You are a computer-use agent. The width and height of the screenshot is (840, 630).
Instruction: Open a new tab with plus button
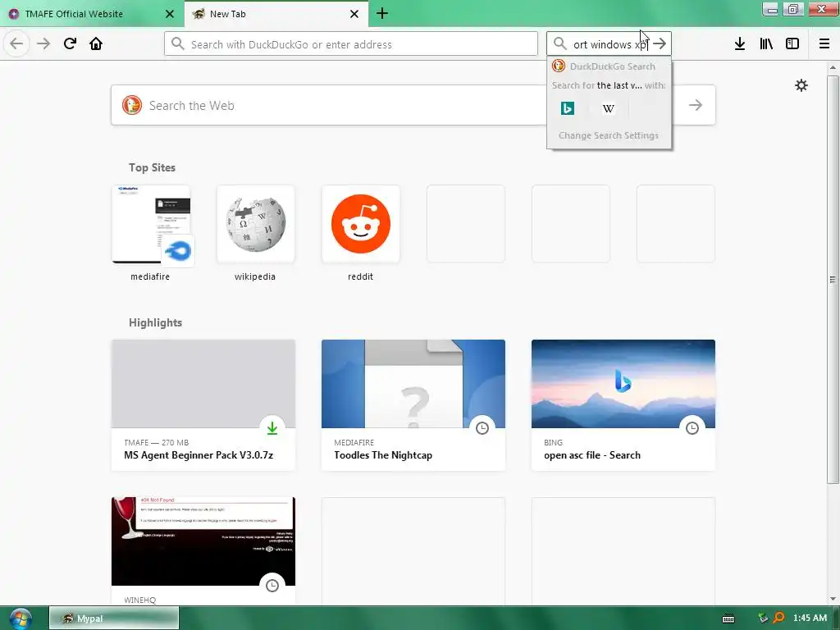[x=382, y=14]
